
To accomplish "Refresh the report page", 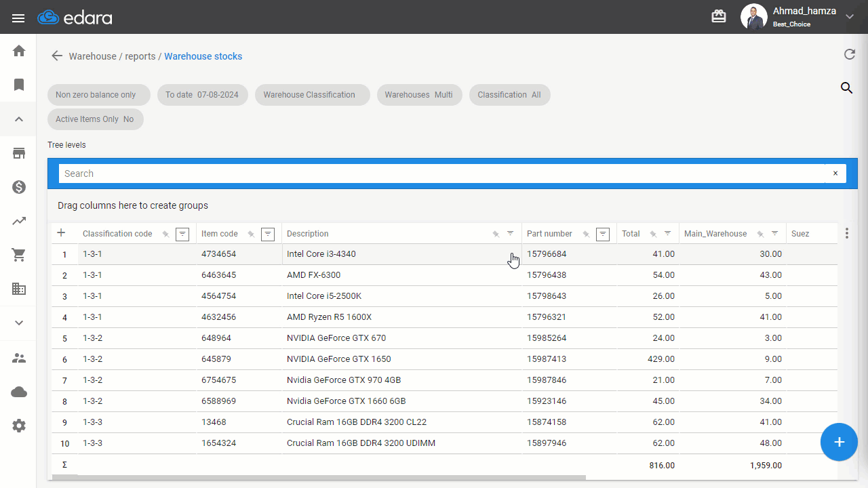I will (849, 55).
